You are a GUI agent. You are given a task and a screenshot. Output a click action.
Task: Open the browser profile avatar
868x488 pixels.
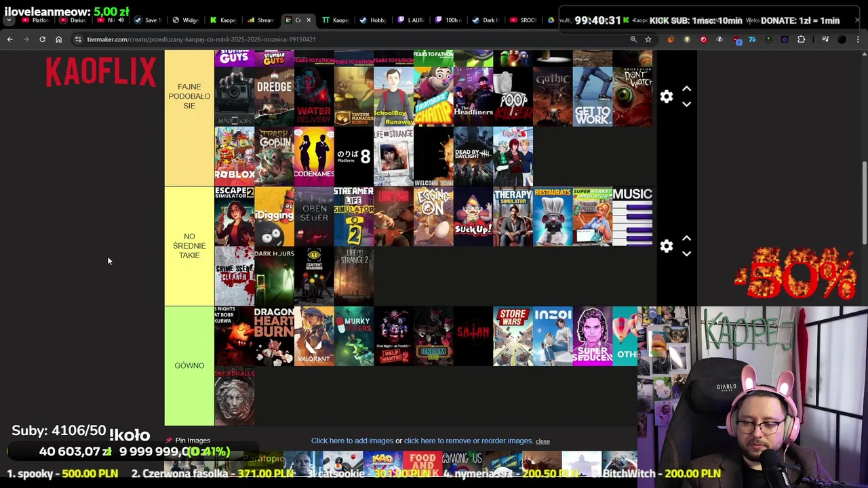[842, 39]
